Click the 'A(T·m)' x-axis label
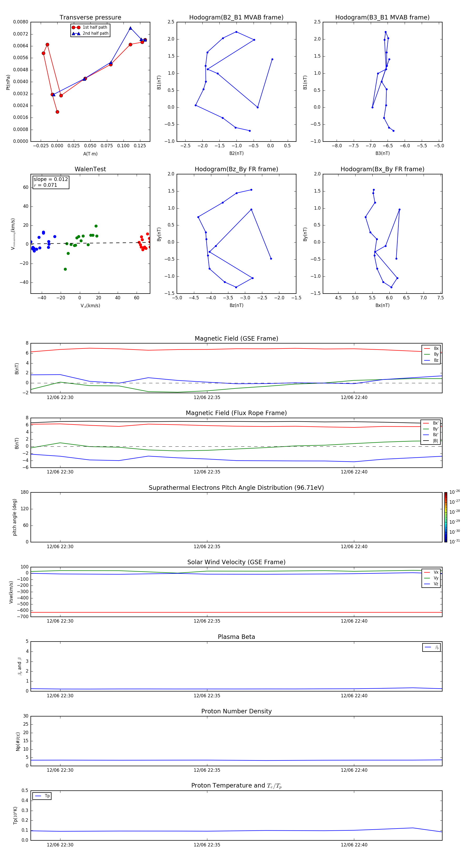 point(90,154)
